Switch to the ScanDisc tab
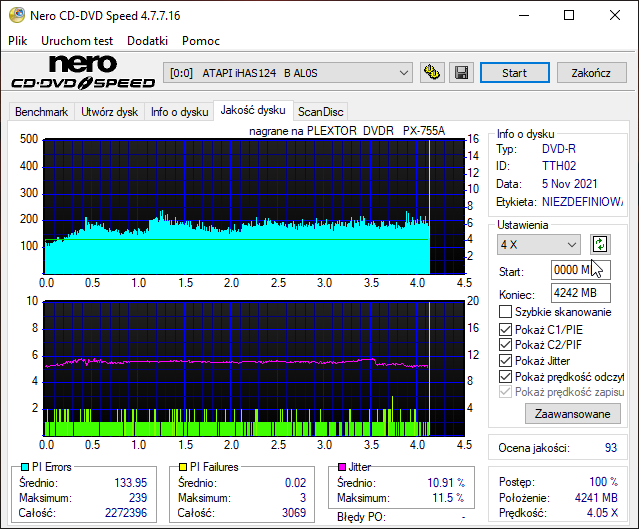 (x=321, y=112)
